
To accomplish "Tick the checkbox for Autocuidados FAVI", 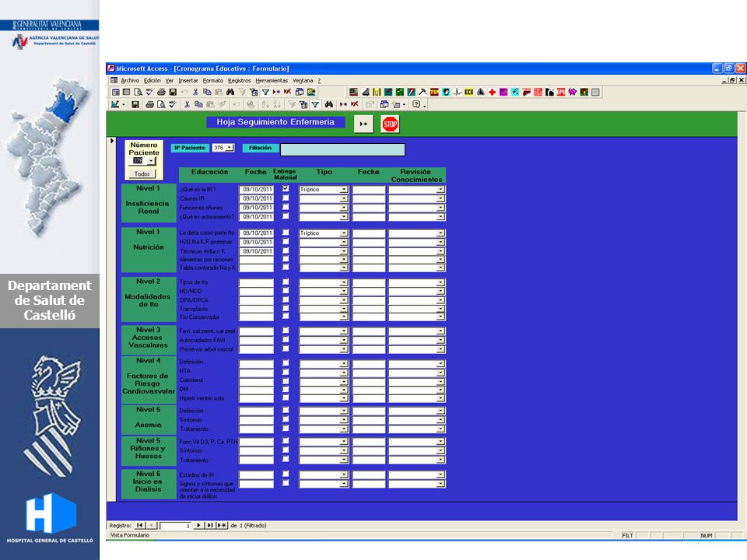I will pyautogui.click(x=286, y=339).
